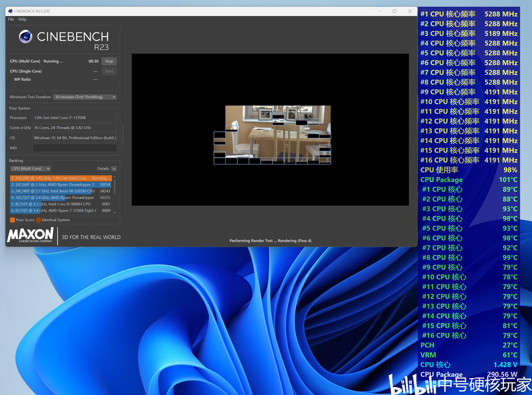532x395 pixels.
Task: Open Minimum Test Duration dropdown
Action: tap(85, 97)
